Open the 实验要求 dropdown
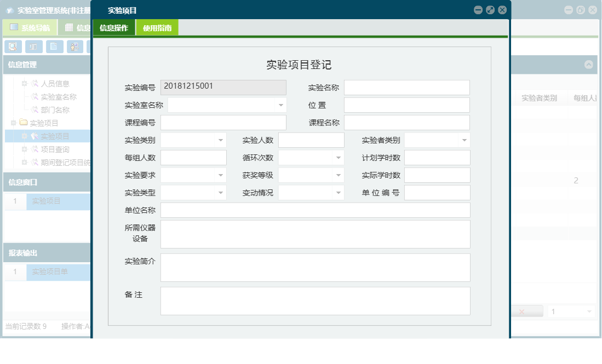 [x=221, y=175]
